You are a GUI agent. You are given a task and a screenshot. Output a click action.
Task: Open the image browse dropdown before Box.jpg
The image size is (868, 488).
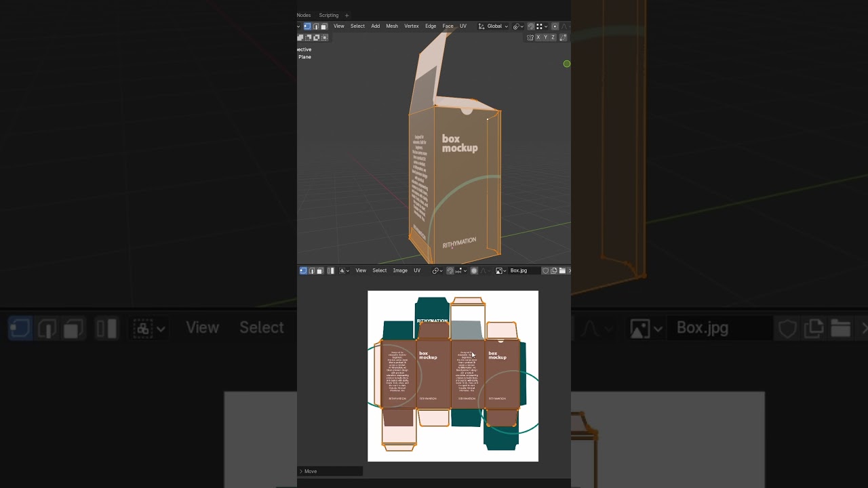tap(501, 270)
